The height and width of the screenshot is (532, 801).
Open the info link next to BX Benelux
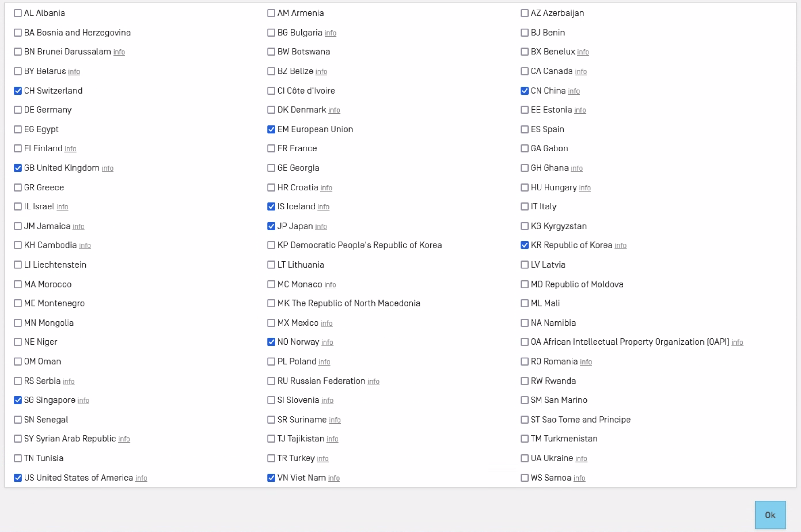[583, 52]
